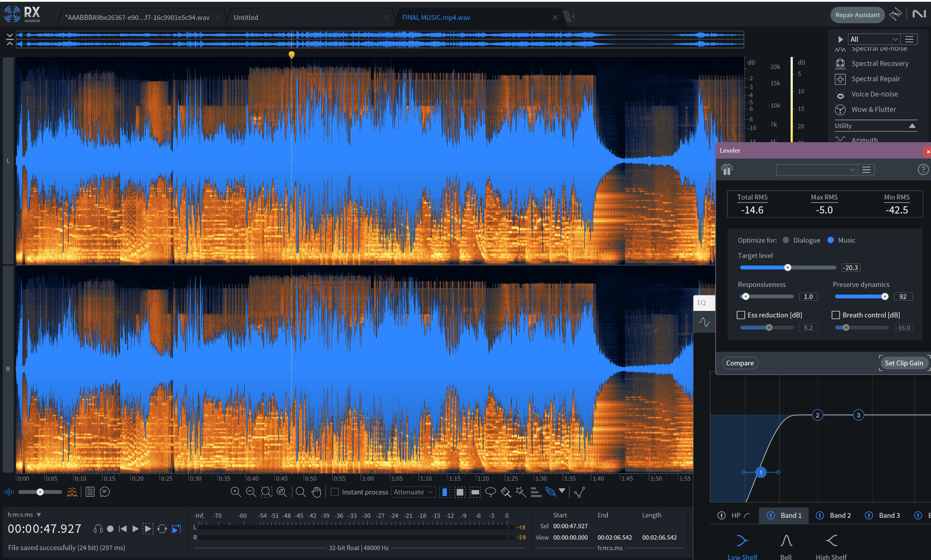The height and width of the screenshot is (560, 931).
Task: Click the rewind to start button
Action: (123, 529)
